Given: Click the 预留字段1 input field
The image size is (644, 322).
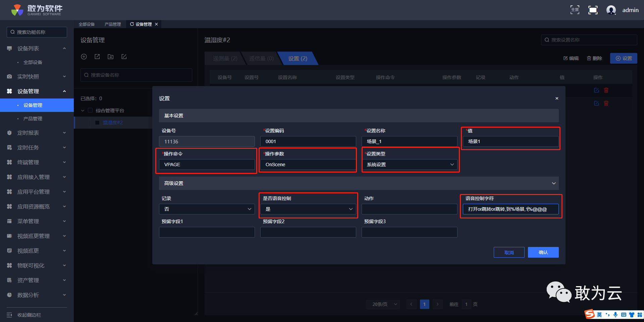Looking at the screenshot, I should click(207, 232).
